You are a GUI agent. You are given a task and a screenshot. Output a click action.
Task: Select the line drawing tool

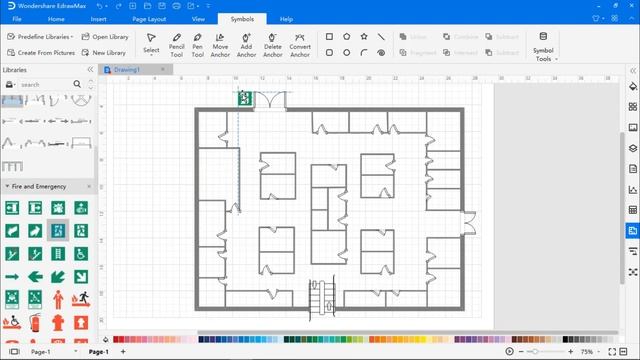click(x=381, y=37)
